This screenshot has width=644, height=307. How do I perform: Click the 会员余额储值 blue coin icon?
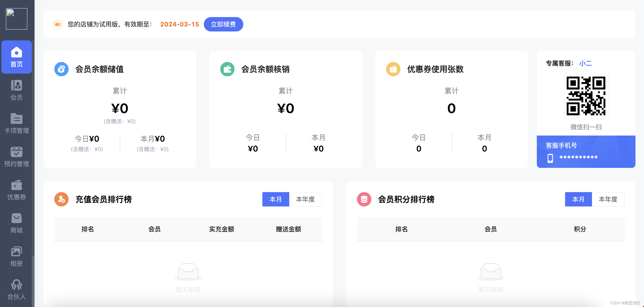[x=61, y=69]
